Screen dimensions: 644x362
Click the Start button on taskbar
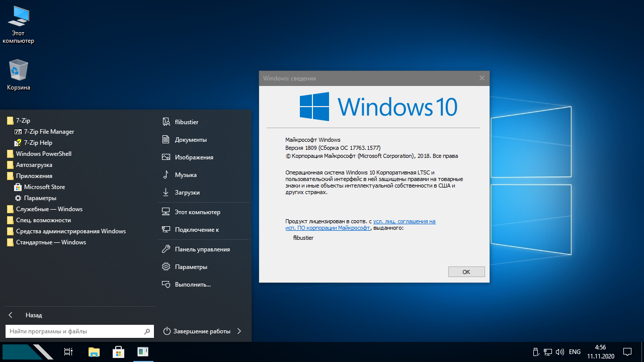click(28, 352)
